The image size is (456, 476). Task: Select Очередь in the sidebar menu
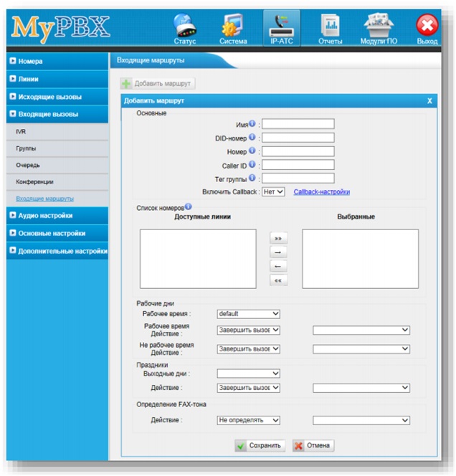tap(28, 165)
